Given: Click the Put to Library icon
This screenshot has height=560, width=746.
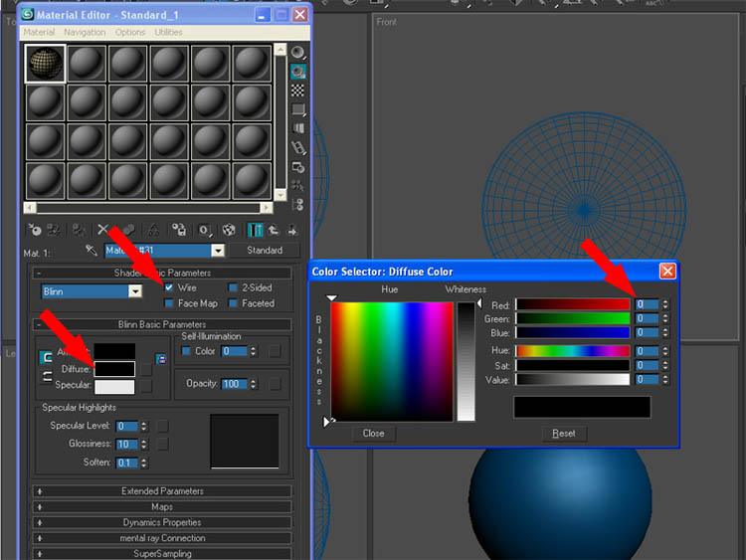Looking at the screenshot, I should [x=179, y=230].
